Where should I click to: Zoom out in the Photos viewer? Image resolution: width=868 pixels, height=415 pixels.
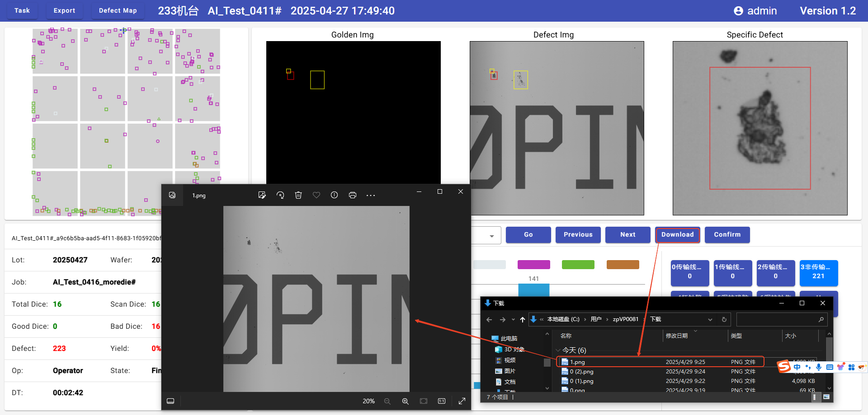tap(387, 401)
